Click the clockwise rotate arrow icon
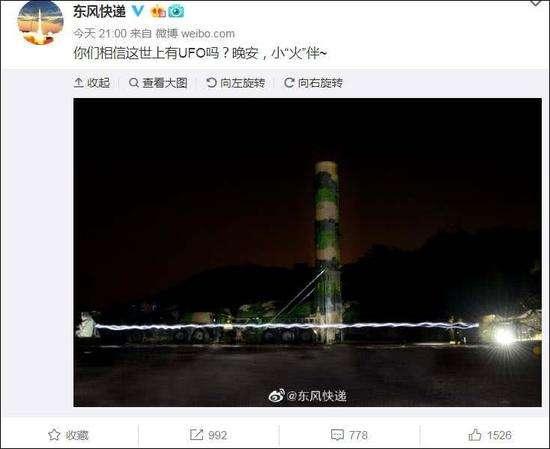The width and height of the screenshot is (550, 449). (289, 83)
